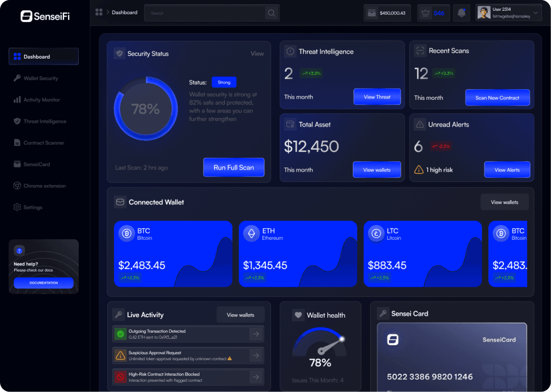Click High-Risk Contract blocked icon

(x=120, y=377)
